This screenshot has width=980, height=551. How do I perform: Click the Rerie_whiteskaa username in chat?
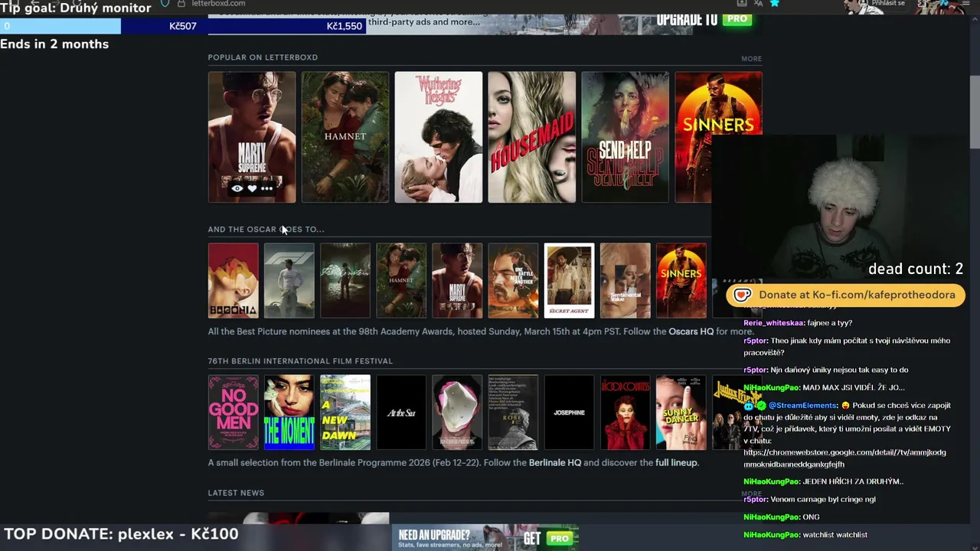[773, 323]
